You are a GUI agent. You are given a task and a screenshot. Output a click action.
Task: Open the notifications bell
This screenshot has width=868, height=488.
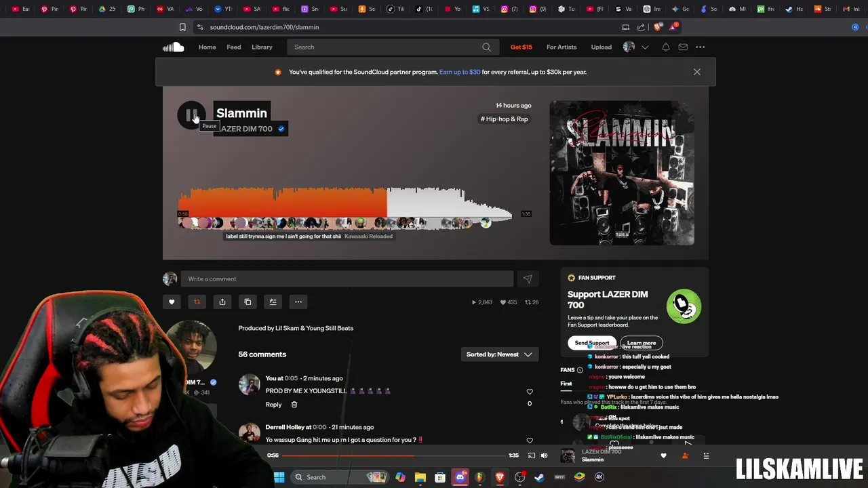point(666,47)
